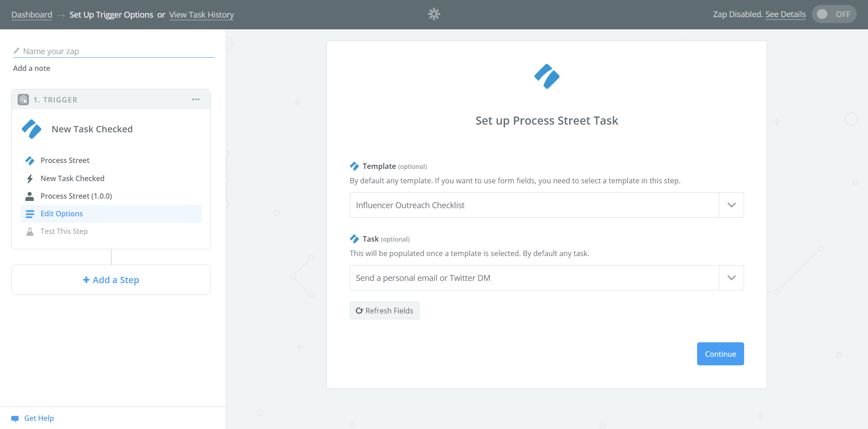Open See Details for Zap Disabled
This screenshot has height=429, width=868.
coord(785,14)
